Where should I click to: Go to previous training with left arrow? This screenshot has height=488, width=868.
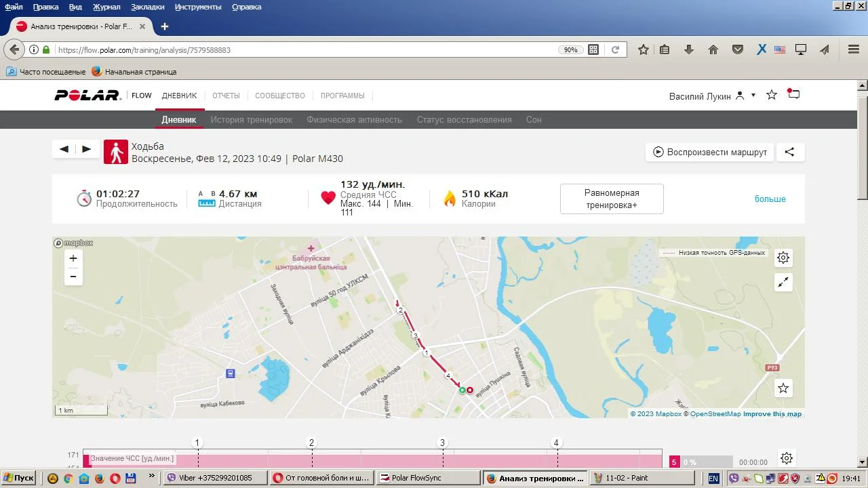(64, 149)
